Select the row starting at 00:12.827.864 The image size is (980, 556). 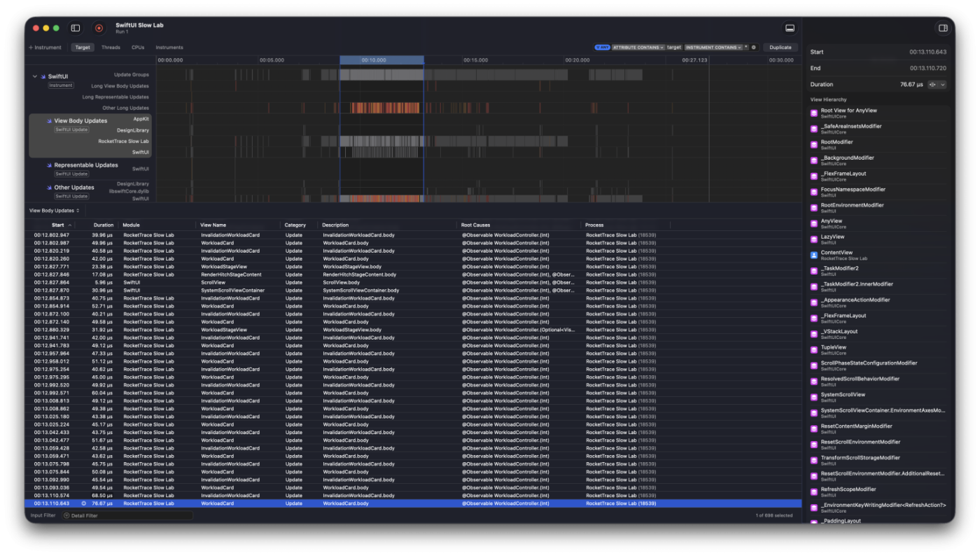(414, 282)
